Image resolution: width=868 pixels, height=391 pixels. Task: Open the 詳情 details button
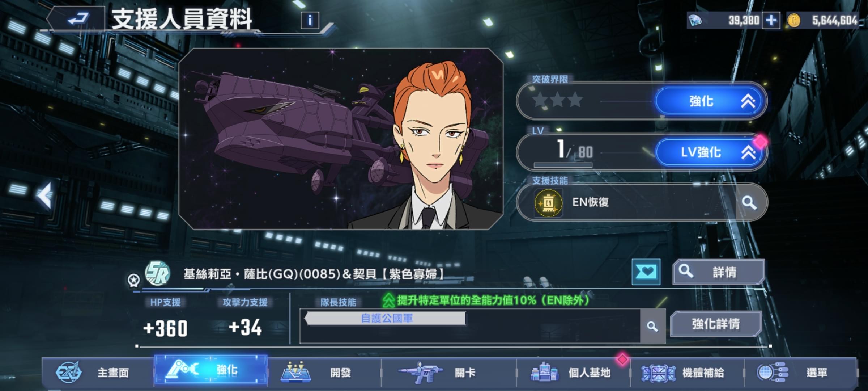click(718, 272)
